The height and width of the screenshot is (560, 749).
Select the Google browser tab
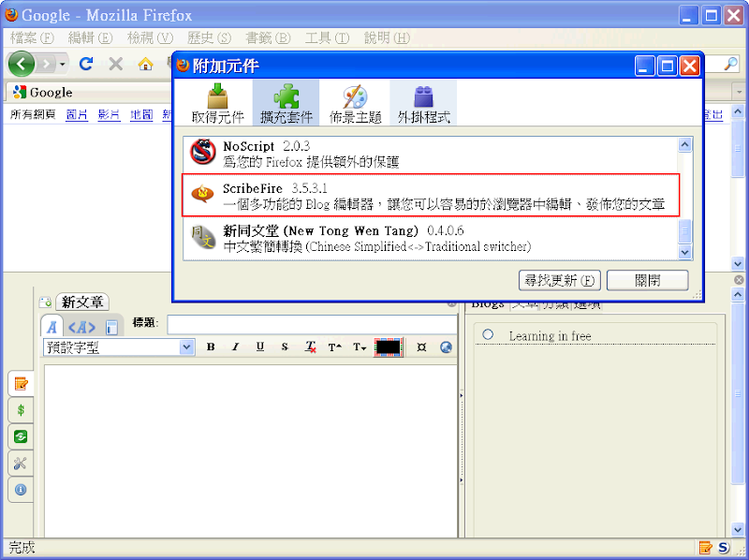click(x=88, y=92)
